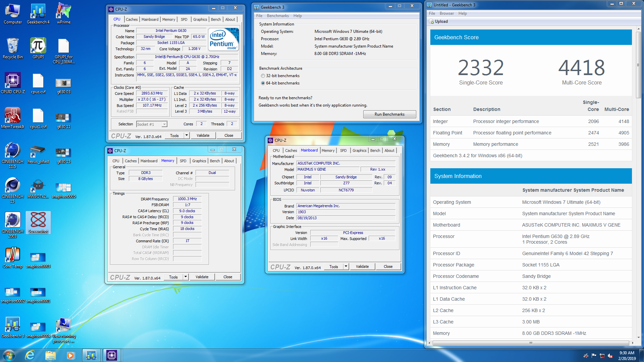Open Browser menu in Untitled Geekbench window
Screen dimensions: 644x362
[x=446, y=13]
